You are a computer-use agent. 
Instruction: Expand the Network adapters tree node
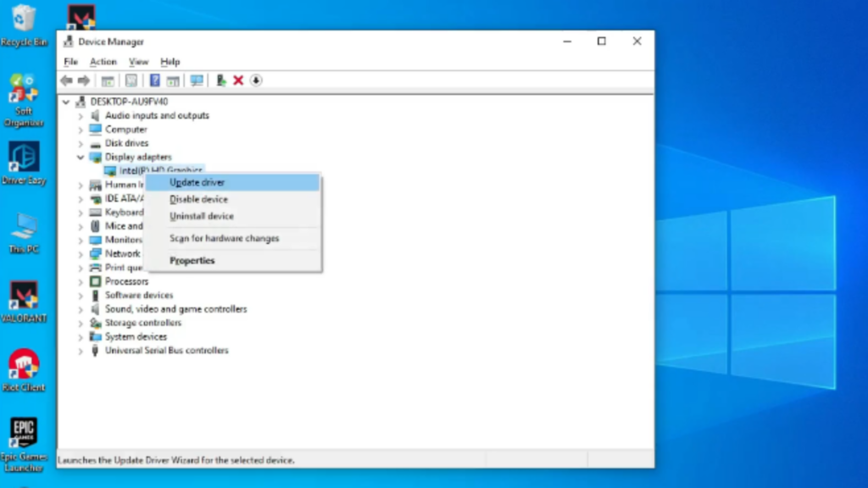pos(81,253)
